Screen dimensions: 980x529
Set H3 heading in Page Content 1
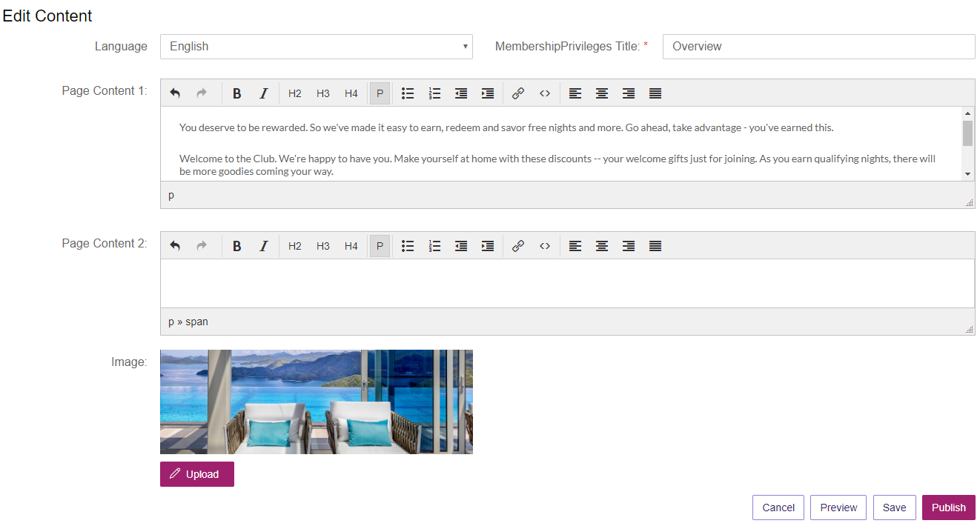(323, 93)
